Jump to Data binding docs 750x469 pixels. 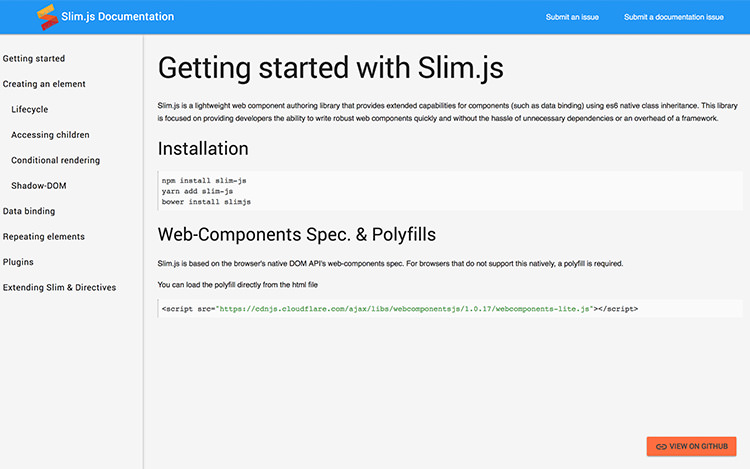[x=29, y=211]
